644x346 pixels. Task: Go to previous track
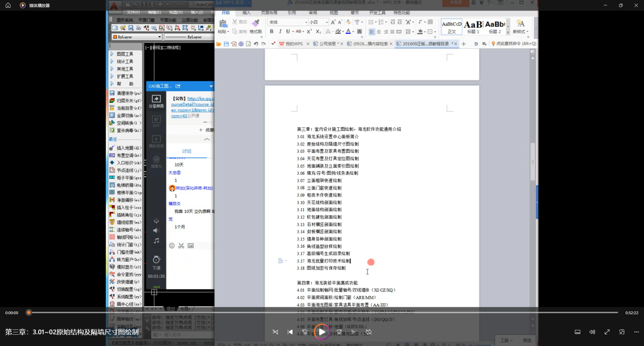[x=290, y=332]
